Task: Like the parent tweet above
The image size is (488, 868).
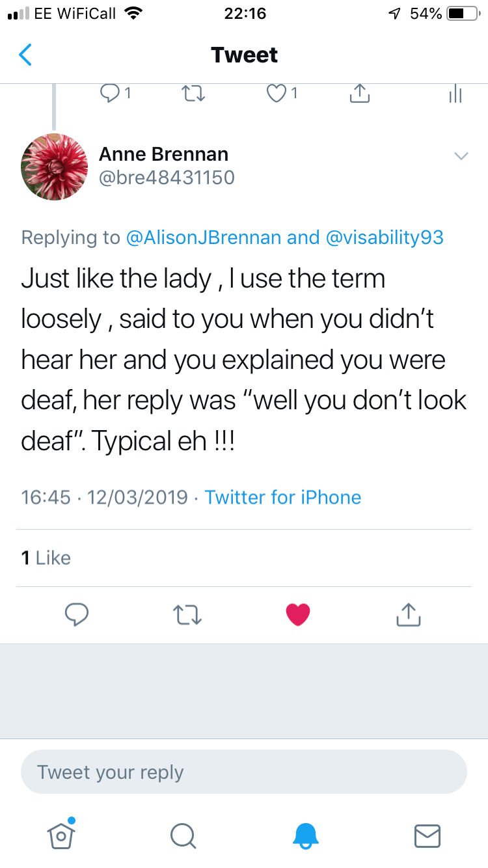Action: (277, 94)
